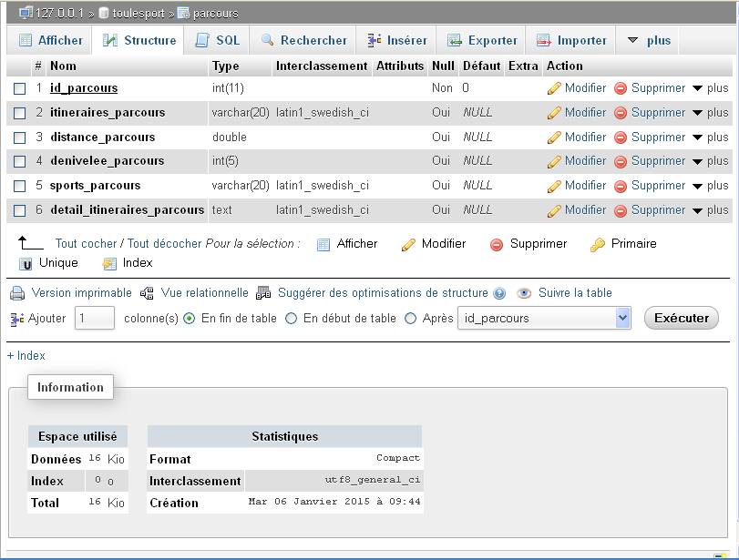
Task: Check the id_parcours row checkbox
Action: pos(18,87)
